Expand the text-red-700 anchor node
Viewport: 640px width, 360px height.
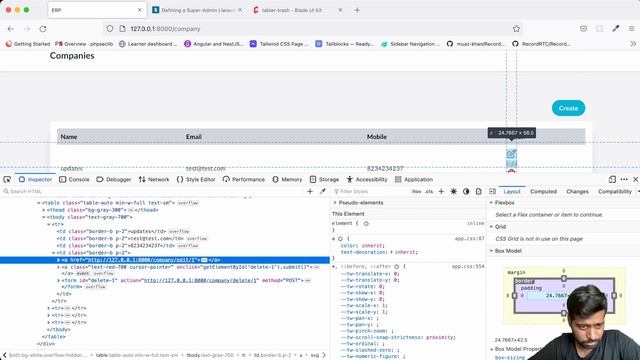[58, 267]
